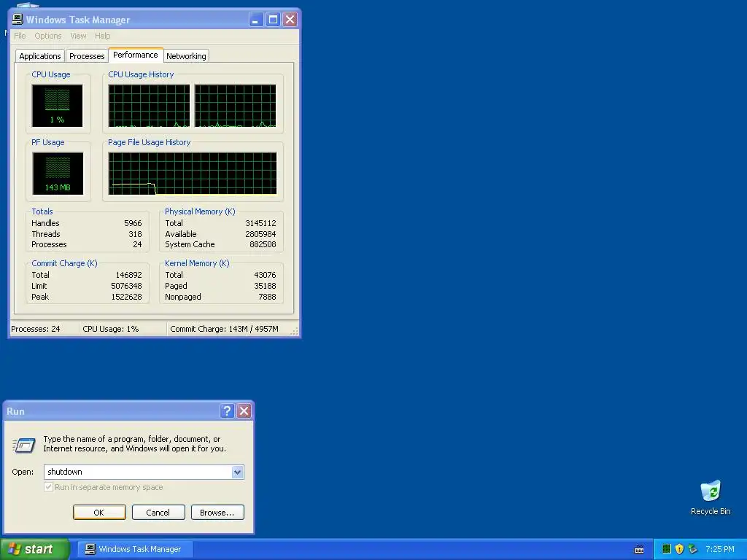Screen dimensions: 747x560
Task: Click status bar text Processes: 24
Action: [x=36, y=329]
